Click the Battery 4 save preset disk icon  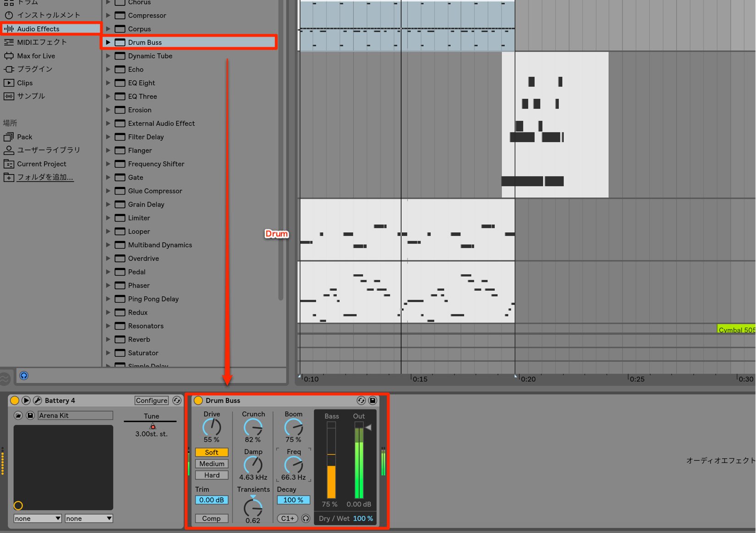click(30, 415)
